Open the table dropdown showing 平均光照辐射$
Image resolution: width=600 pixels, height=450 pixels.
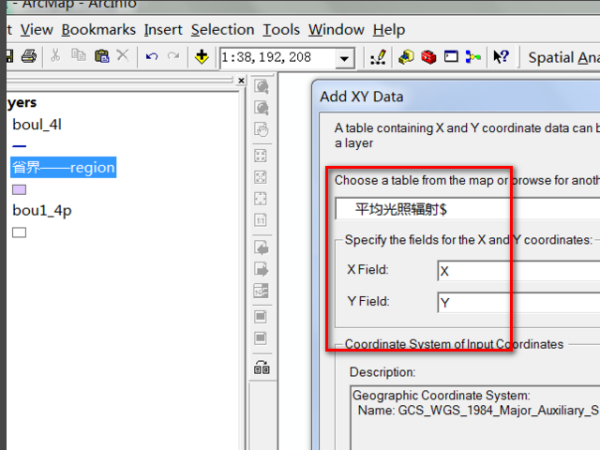click(468, 209)
